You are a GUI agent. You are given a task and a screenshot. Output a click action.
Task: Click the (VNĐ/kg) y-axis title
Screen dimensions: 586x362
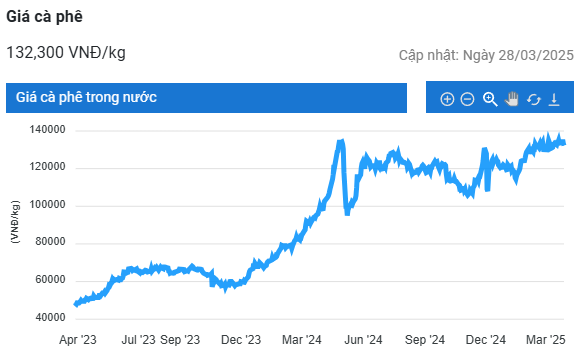click(x=15, y=222)
